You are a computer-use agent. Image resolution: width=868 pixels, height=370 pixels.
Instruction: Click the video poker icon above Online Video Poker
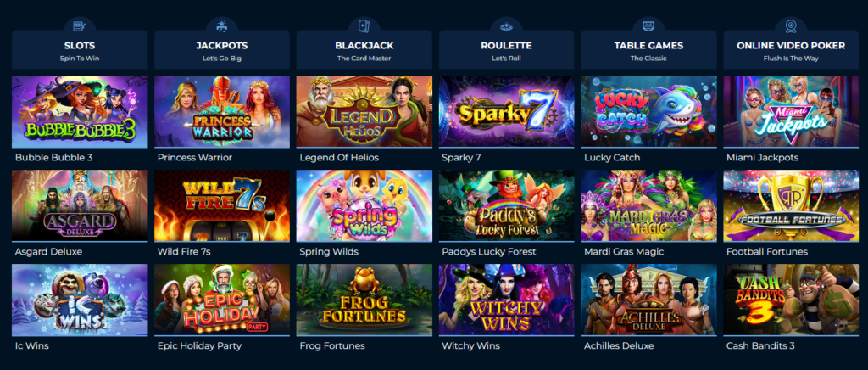pyautogui.click(x=791, y=25)
